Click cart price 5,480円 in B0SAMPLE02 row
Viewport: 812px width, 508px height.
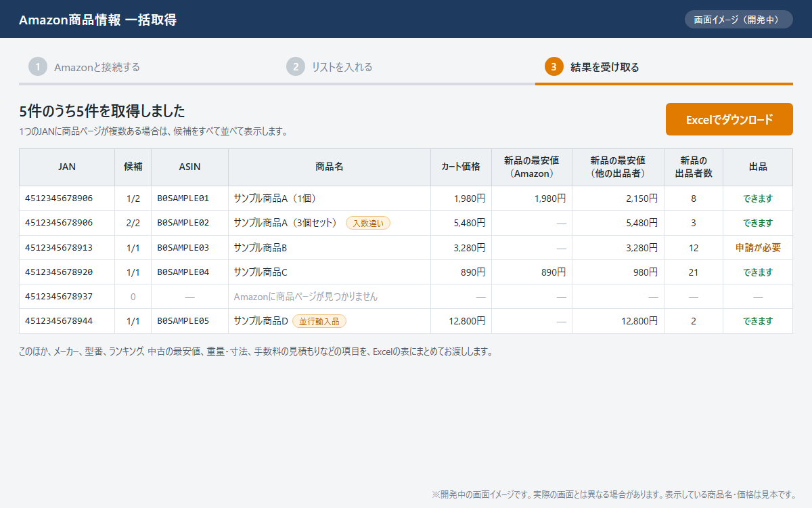[x=470, y=223]
